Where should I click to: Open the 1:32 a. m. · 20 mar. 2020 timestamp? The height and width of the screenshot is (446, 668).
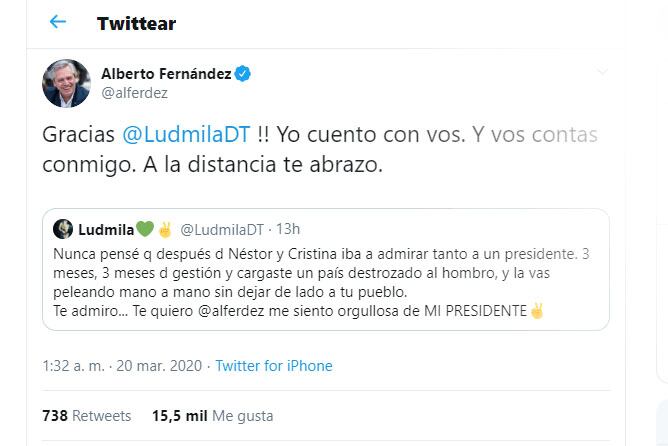[124, 366]
